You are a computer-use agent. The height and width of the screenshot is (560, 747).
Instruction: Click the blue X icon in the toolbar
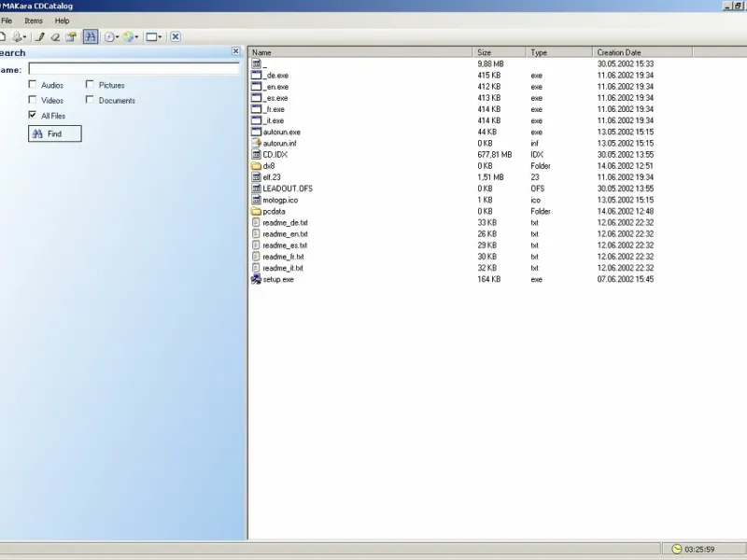(x=176, y=36)
